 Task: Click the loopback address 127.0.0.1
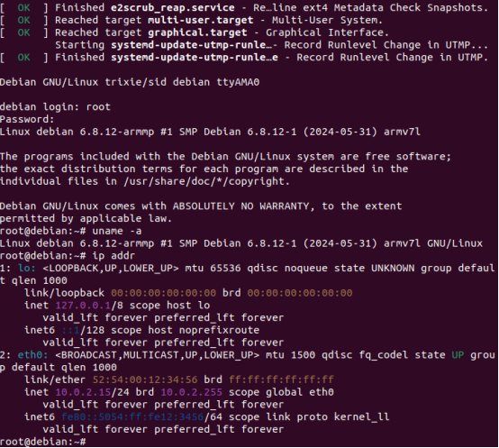click(83, 306)
